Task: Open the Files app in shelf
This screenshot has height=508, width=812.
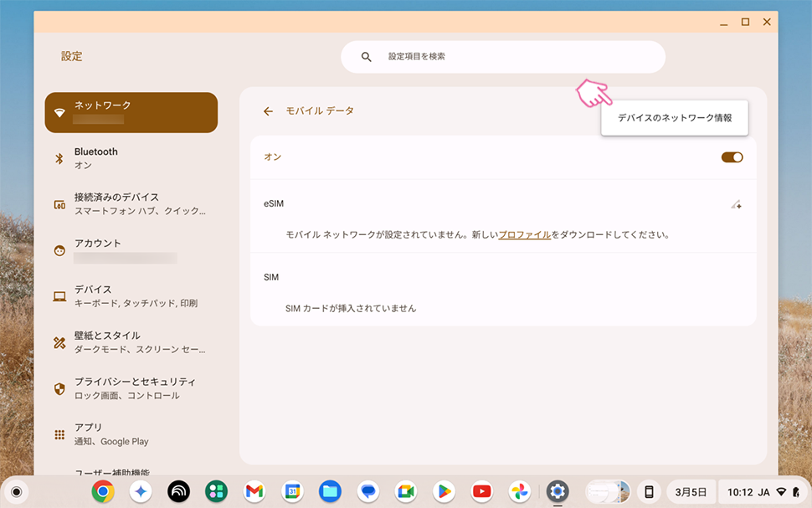Action: 330,491
